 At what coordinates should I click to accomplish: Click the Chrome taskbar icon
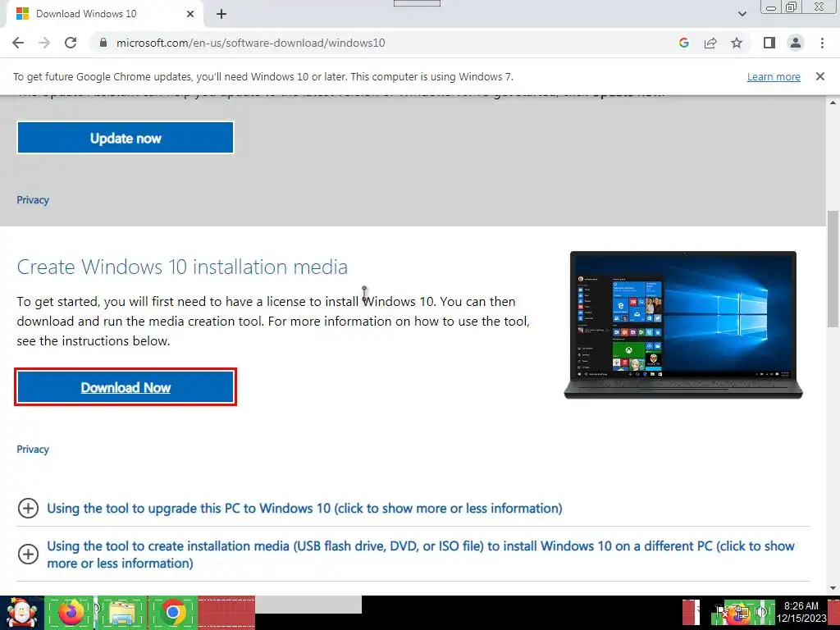pos(172,612)
